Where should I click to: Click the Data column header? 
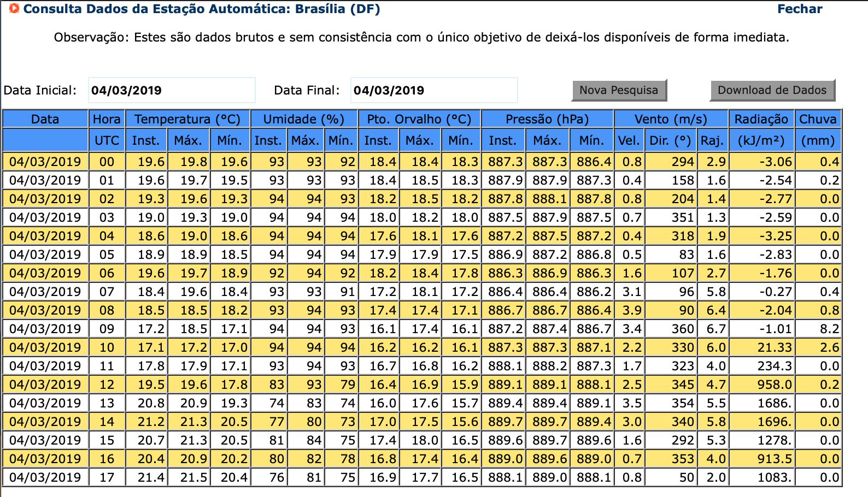(x=45, y=119)
